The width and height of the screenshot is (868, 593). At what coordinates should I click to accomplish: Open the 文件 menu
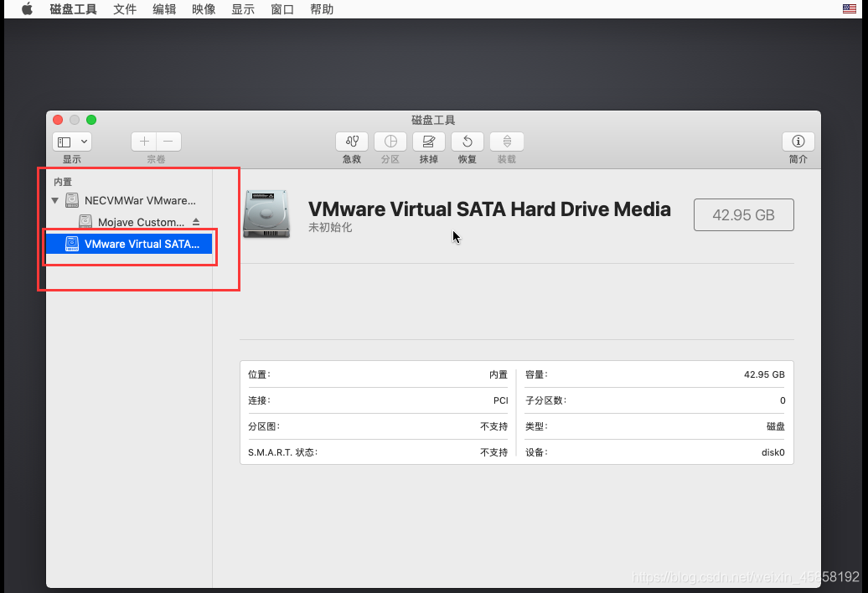(125, 9)
